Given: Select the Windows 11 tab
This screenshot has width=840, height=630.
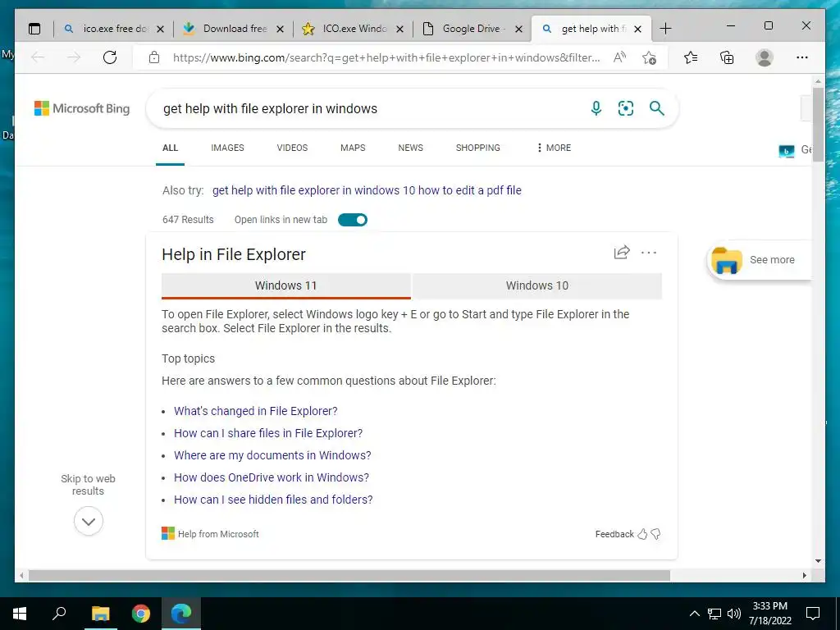Looking at the screenshot, I should point(286,285).
